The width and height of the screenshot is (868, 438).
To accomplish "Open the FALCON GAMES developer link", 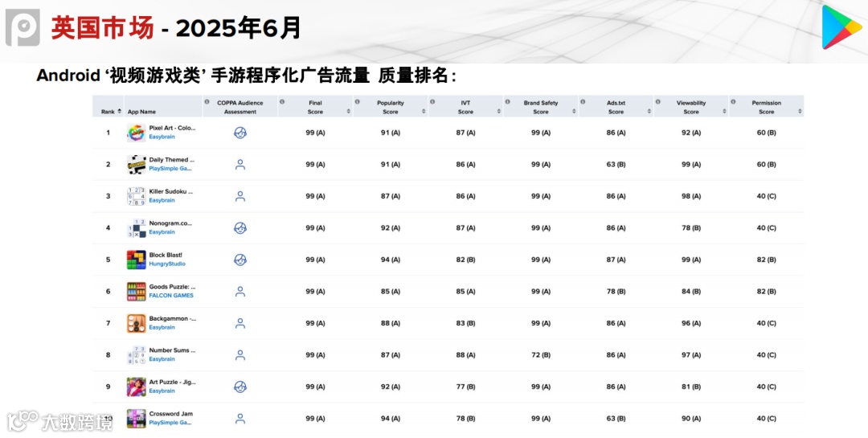I will [x=171, y=296].
